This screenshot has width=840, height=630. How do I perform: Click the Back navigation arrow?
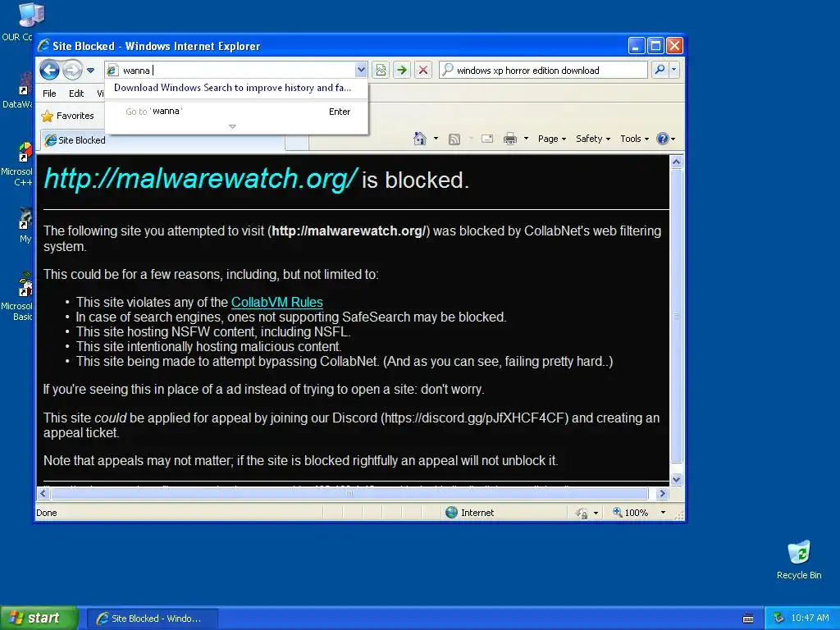pyautogui.click(x=49, y=70)
